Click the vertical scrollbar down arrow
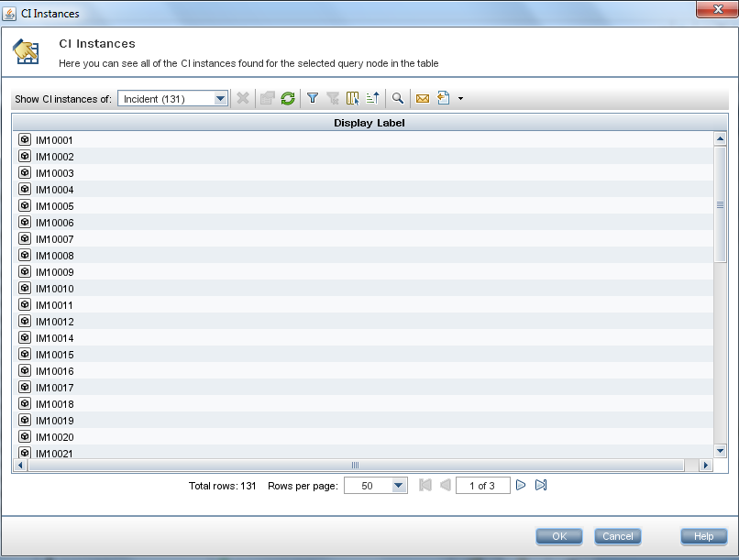 [x=720, y=451]
